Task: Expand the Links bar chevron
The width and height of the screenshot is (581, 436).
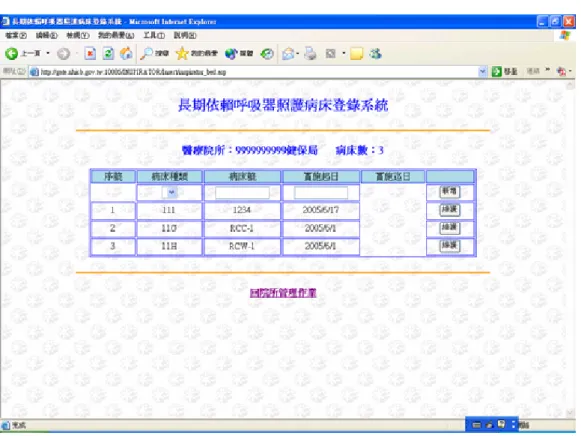Action: point(547,70)
